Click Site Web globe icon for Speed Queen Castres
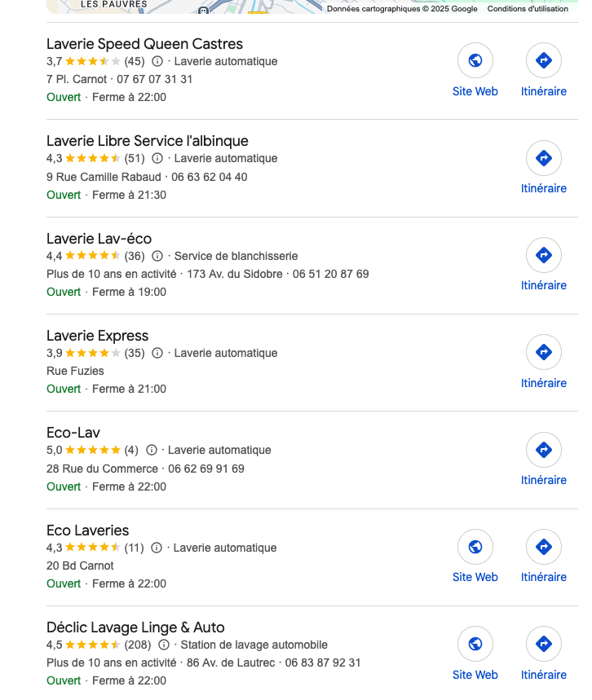This screenshot has height=700, width=592. coord(475,60)
